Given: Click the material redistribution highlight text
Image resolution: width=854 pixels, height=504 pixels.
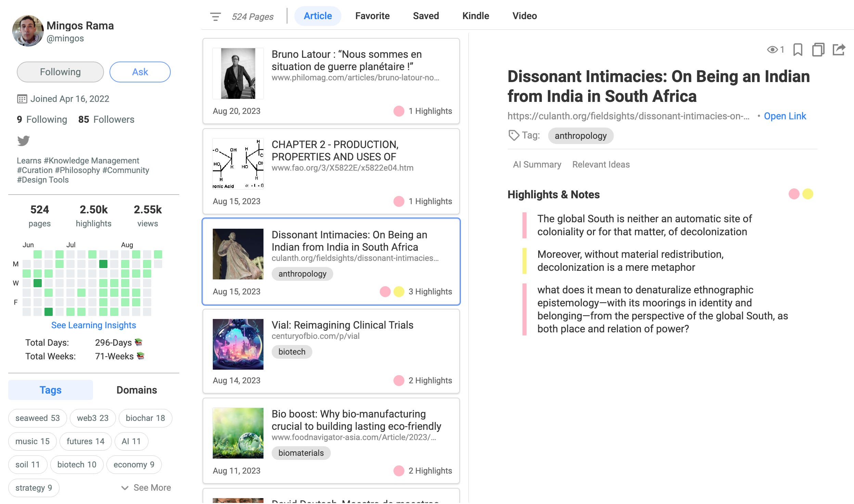Looking at the screenshot, I should point(631,261).
